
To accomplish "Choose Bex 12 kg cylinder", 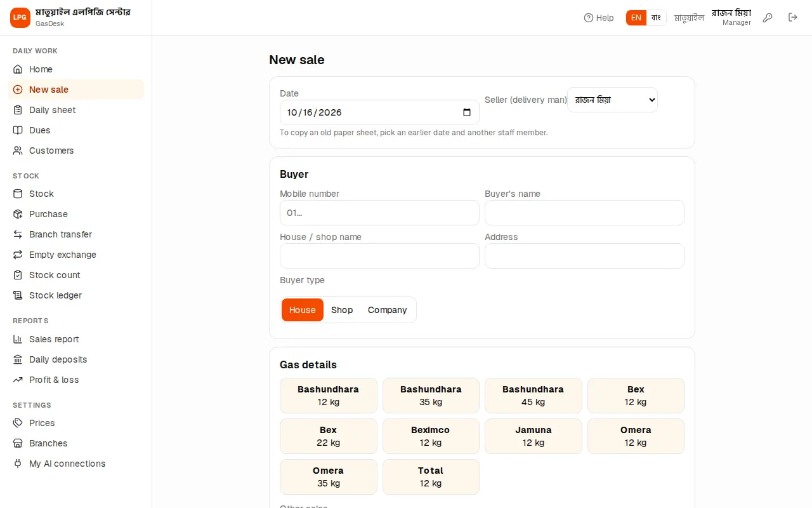I will click(636, 396).
